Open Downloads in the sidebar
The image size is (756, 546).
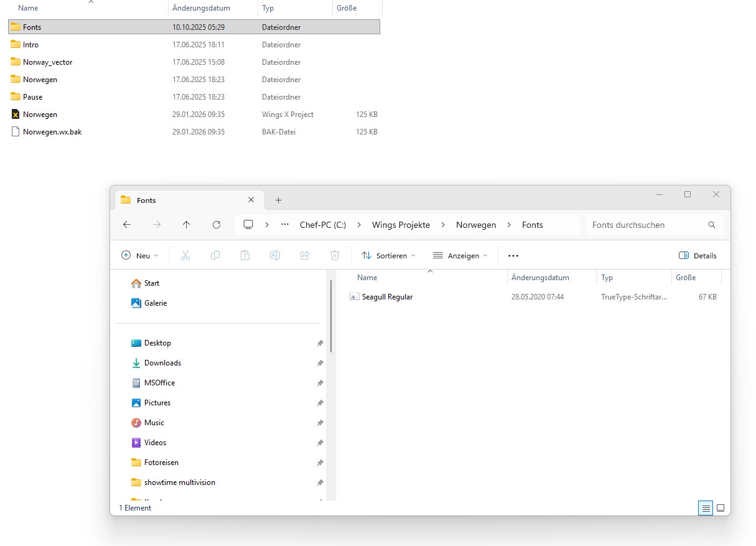(x=162, y=363)
